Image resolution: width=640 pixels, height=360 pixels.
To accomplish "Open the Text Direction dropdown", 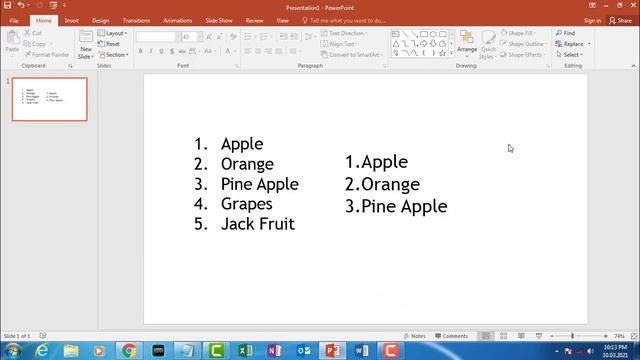I will click(344, 33).
